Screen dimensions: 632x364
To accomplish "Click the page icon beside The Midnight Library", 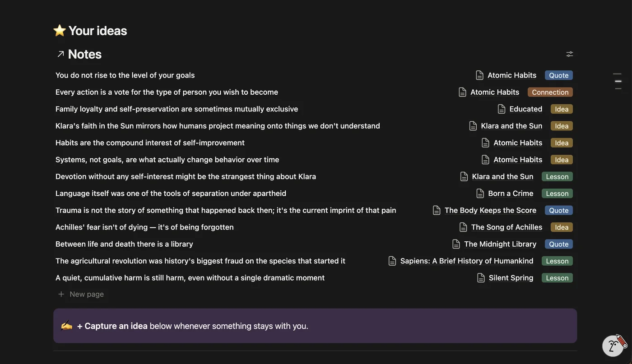I will [x=456, y=244].
